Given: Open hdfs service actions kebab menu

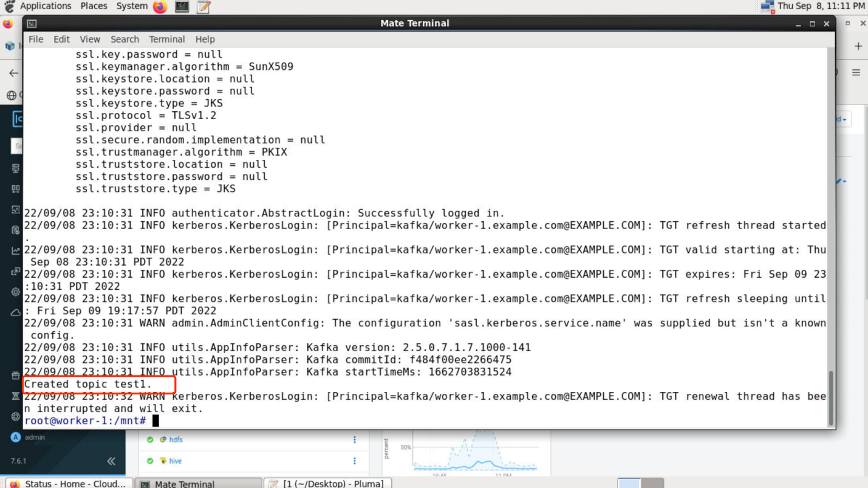Looking at the screenshot, I should pos(355,440).
